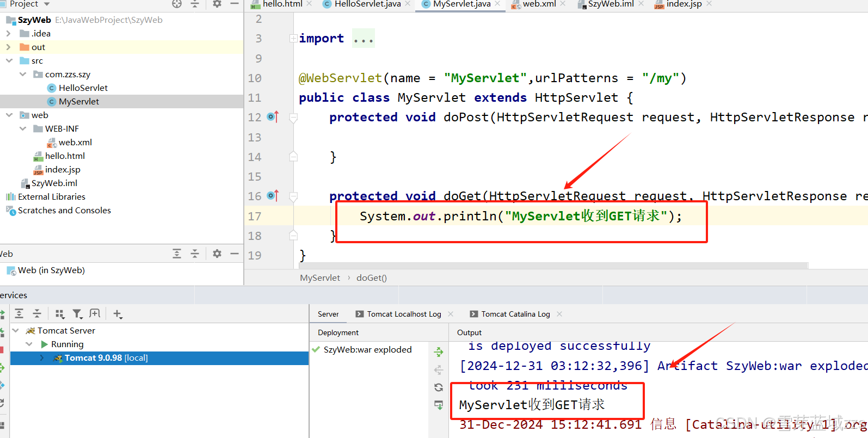Collapse the Running node in Services
The width and height of the screenshot is (868, 438).
[x=29, y=344]
